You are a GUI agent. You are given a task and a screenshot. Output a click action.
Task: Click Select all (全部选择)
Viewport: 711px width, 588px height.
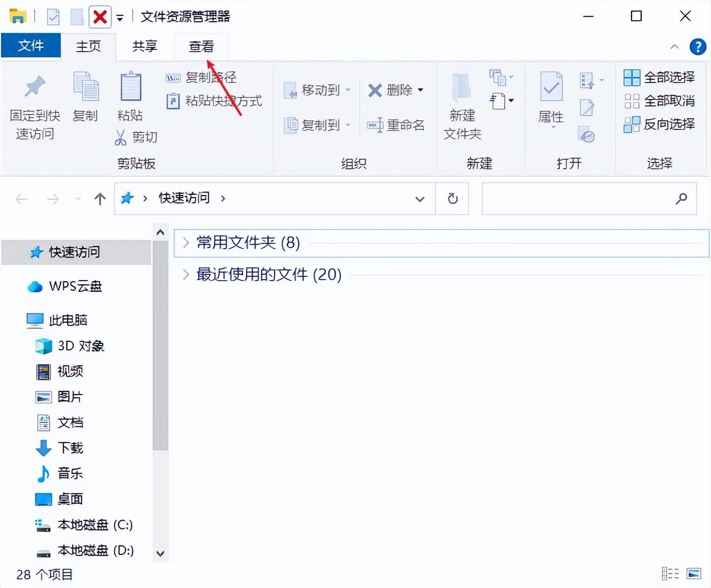(x=659, y=78)
